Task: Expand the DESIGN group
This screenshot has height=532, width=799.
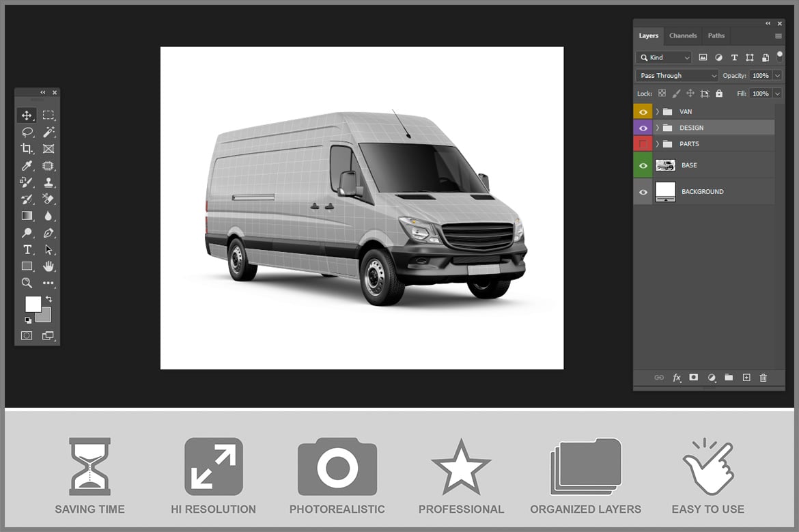Action: tap(658, 128)
